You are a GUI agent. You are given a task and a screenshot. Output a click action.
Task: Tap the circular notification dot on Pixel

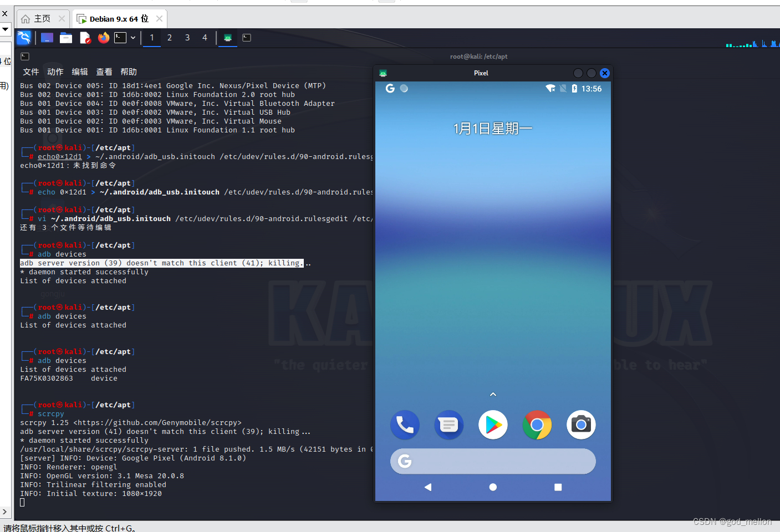pyautogui.click(x=404, y=89)
